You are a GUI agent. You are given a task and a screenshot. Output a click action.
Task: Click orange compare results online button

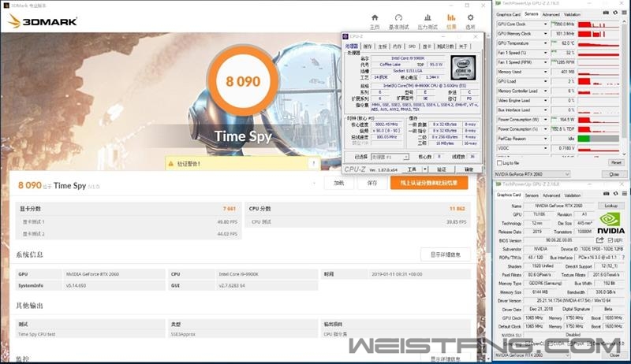click(x=429, y=183)
